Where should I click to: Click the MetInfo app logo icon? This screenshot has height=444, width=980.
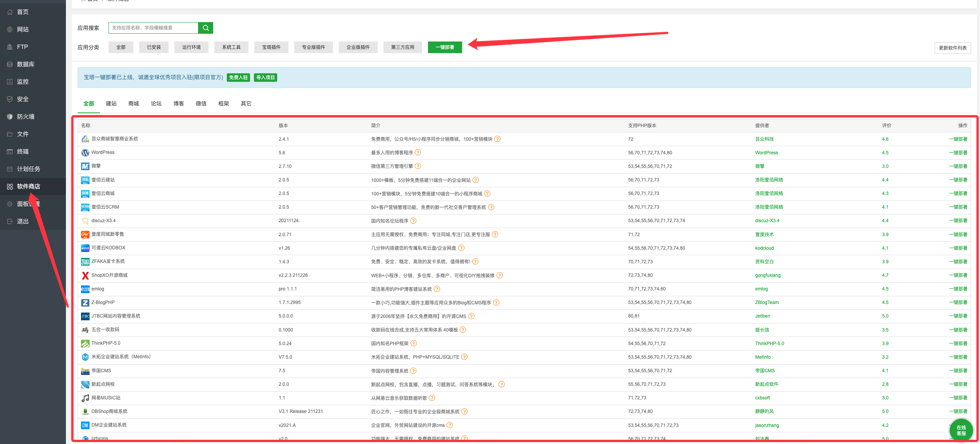pos(85,357)
